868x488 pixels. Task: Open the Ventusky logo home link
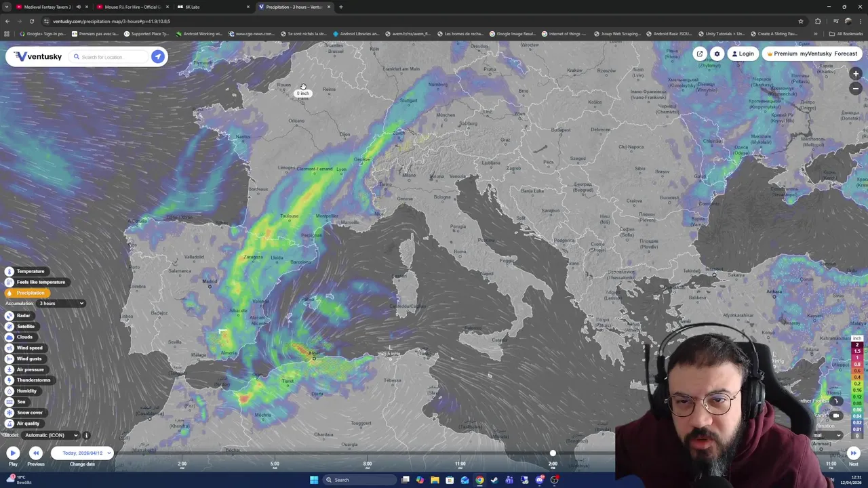[38, 56]
